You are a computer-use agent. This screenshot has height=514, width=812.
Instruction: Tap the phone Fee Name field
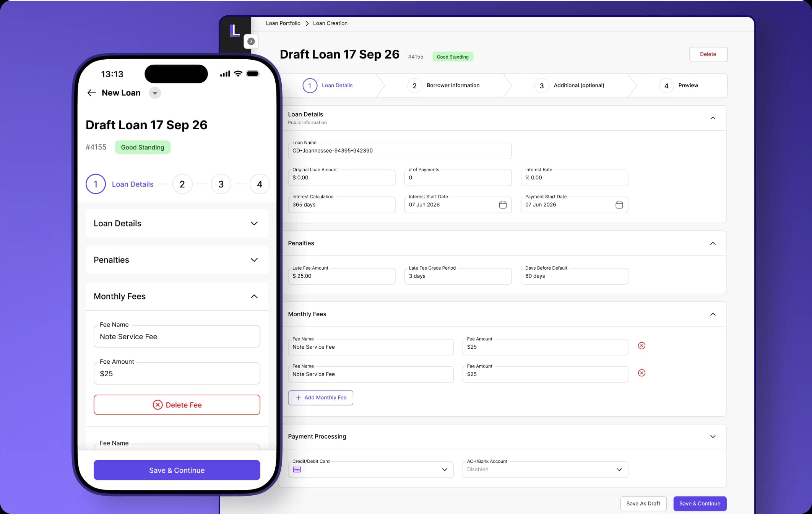[x=177, y=337]
